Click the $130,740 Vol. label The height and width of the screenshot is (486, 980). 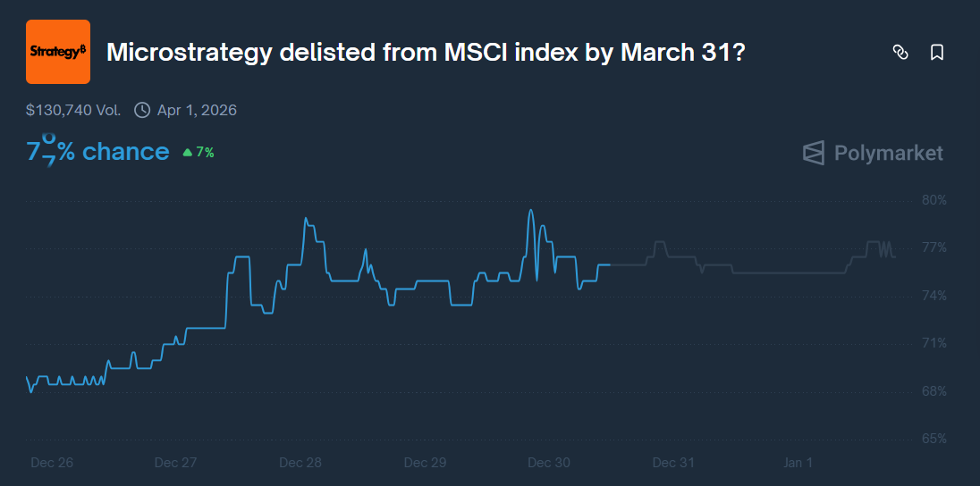(x=74, y=111)
